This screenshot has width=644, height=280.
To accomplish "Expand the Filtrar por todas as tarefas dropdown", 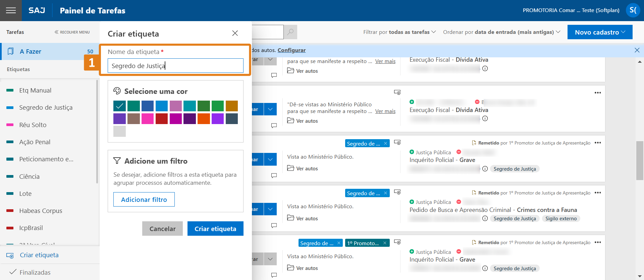I will coord(399,32).
